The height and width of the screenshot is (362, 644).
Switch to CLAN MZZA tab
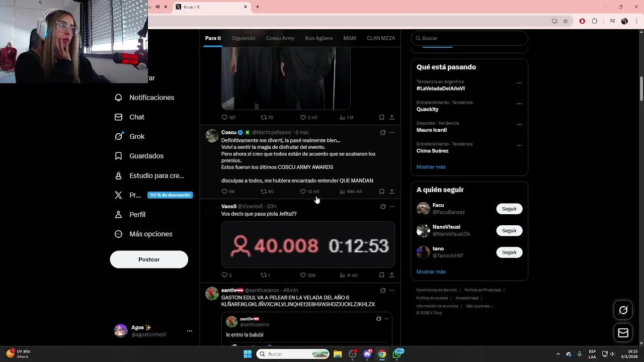coord(381,38)
